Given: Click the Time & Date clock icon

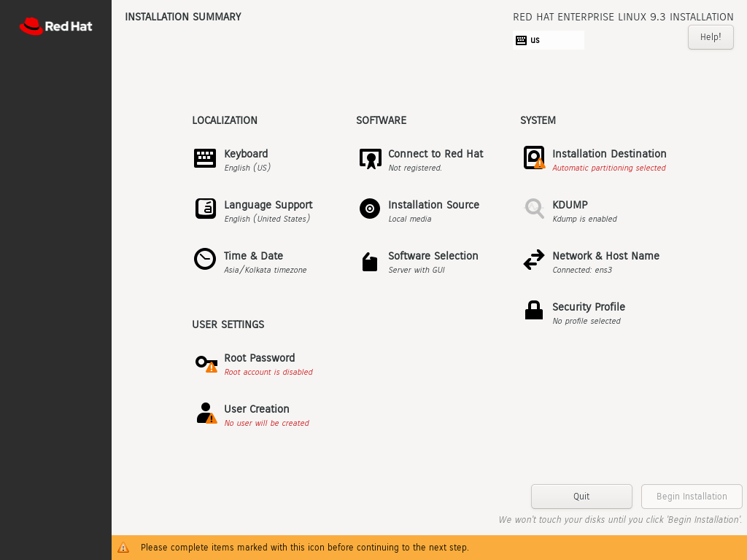Looking at the screenshot, I should point(205,259).
